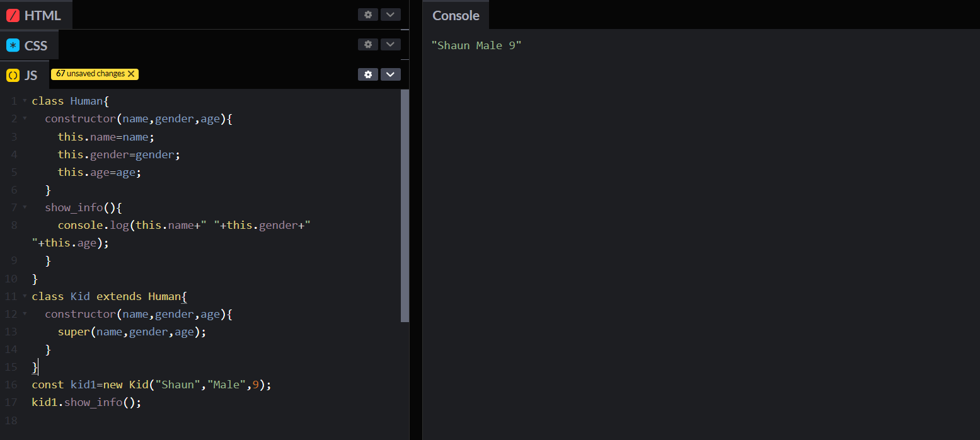This screenshot has height=440, width=980.
Task: Click the yellow JS parentheses icon
Action: (13, 76)
